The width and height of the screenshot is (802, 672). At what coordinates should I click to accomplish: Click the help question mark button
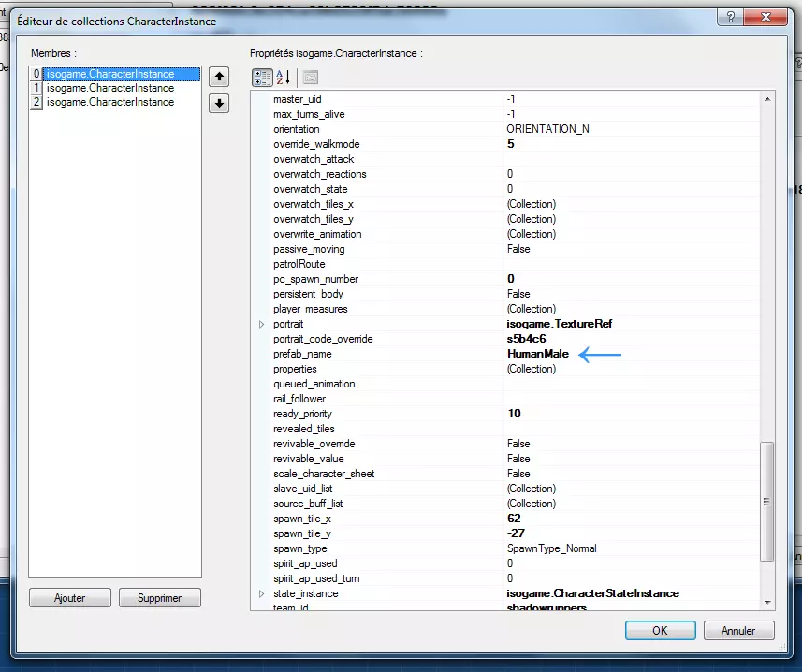click(730, 18)
